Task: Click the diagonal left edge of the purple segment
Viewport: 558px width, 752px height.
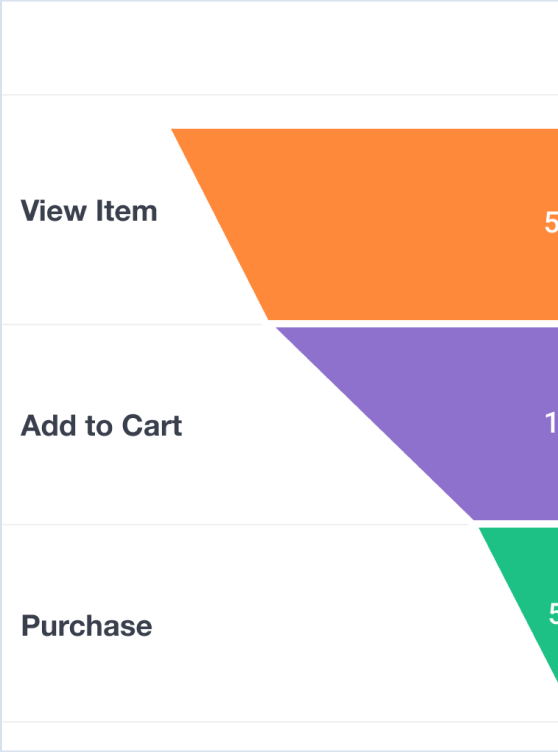Action: [x=374, y=424]
